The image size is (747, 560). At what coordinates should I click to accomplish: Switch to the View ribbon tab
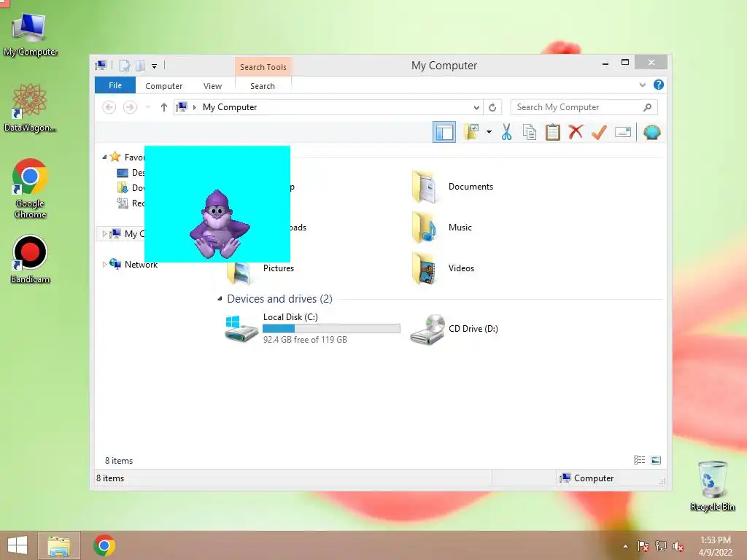pyautogui.click(x=212, y=86)
